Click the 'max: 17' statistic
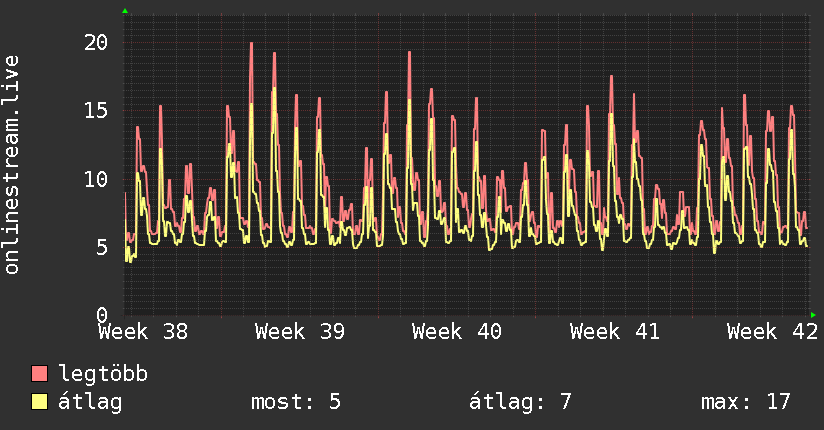This screenshot has width=824, height=430. click(x=746, y=402)
